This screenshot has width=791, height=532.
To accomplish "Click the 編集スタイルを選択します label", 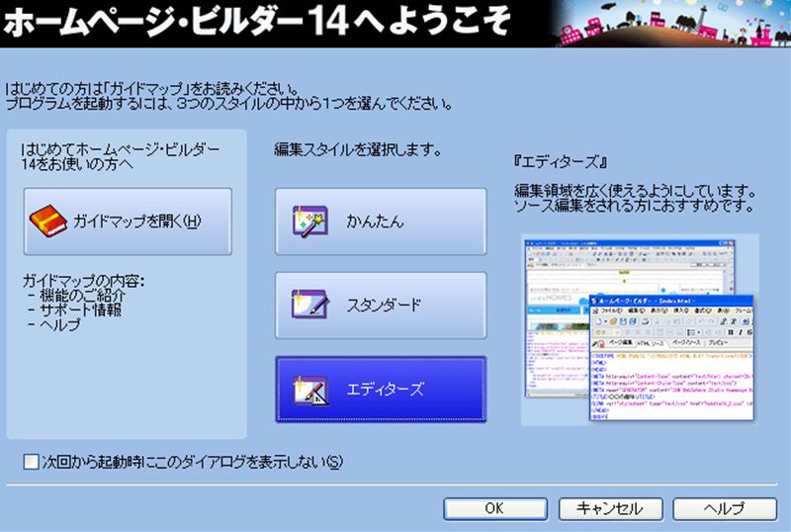I will (x=358, y=149).
